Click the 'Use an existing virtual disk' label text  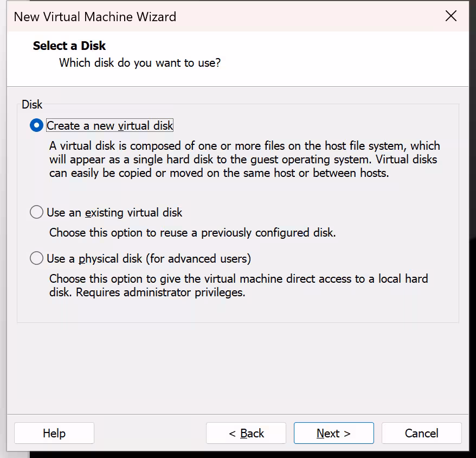pos(114,212)
